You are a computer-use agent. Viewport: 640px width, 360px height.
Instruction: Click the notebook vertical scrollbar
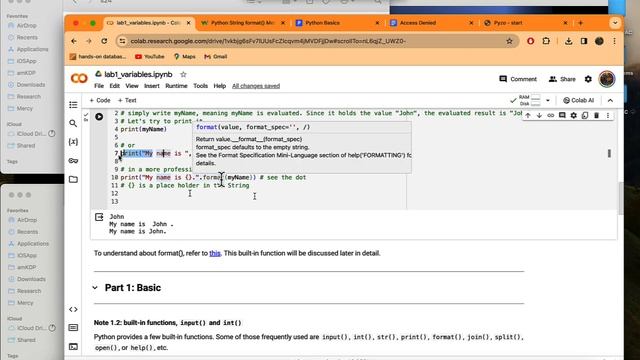click(620, 198)
